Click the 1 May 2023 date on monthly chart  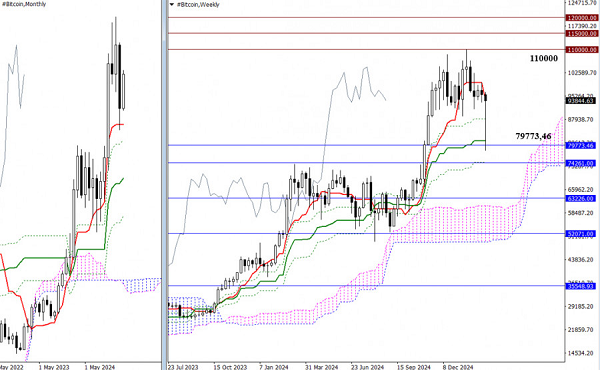54,367
